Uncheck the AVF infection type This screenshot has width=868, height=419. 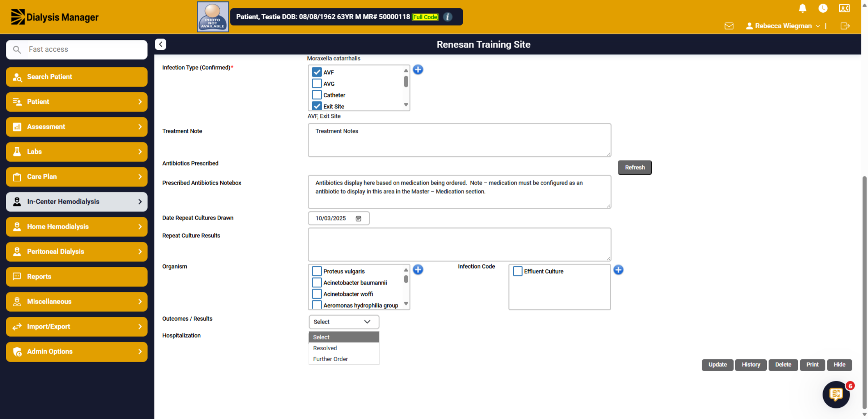(317, 72)
